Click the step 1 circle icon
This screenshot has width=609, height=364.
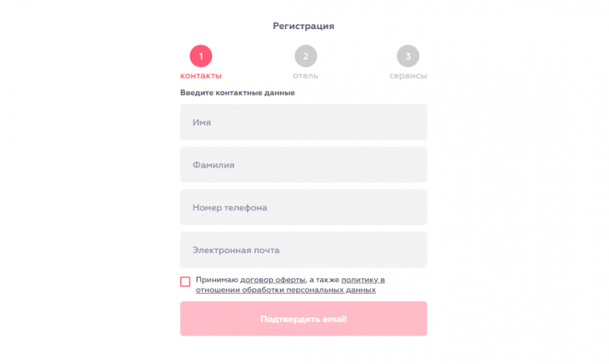tap(201, 56)
